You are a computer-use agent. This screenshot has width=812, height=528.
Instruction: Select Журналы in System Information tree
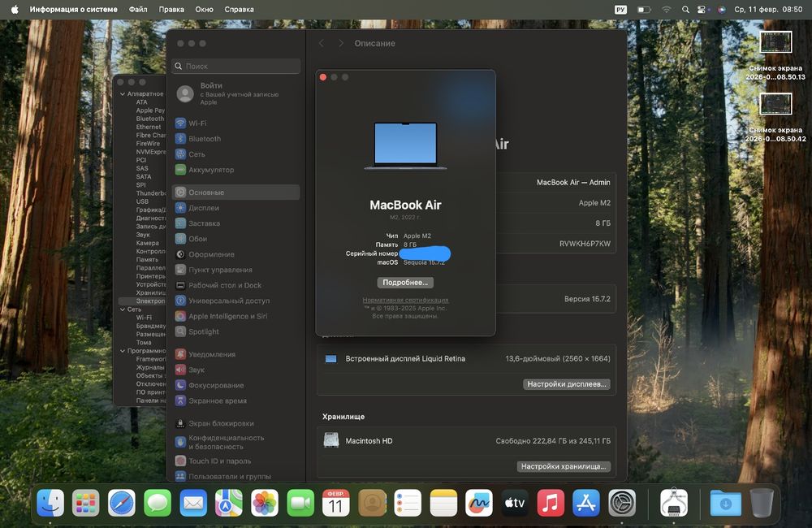pos(150,367)
